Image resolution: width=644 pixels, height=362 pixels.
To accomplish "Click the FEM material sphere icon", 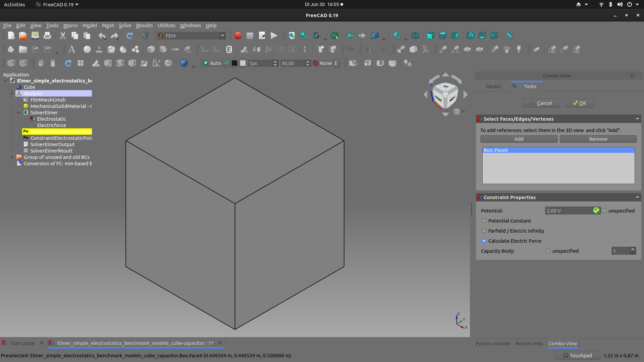I will pos(87,49).
